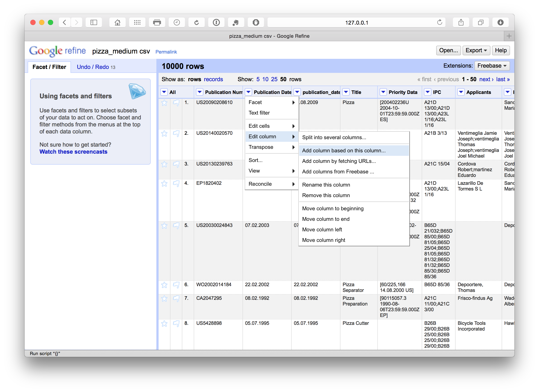Select 'Add column based on this column...'
The width and height of the screenshot is (539, 392).
[344, 151]
